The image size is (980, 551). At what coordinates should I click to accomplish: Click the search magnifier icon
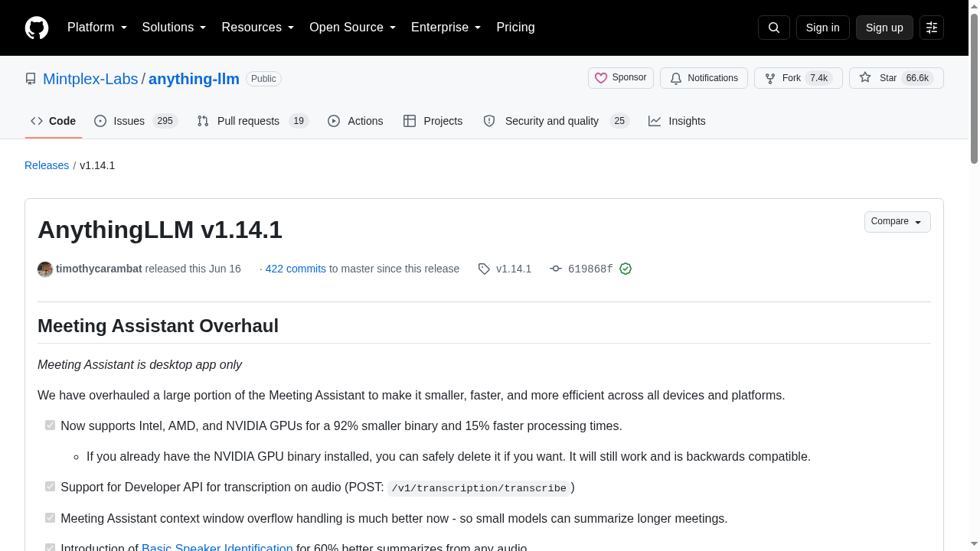(x=774, y=28)
